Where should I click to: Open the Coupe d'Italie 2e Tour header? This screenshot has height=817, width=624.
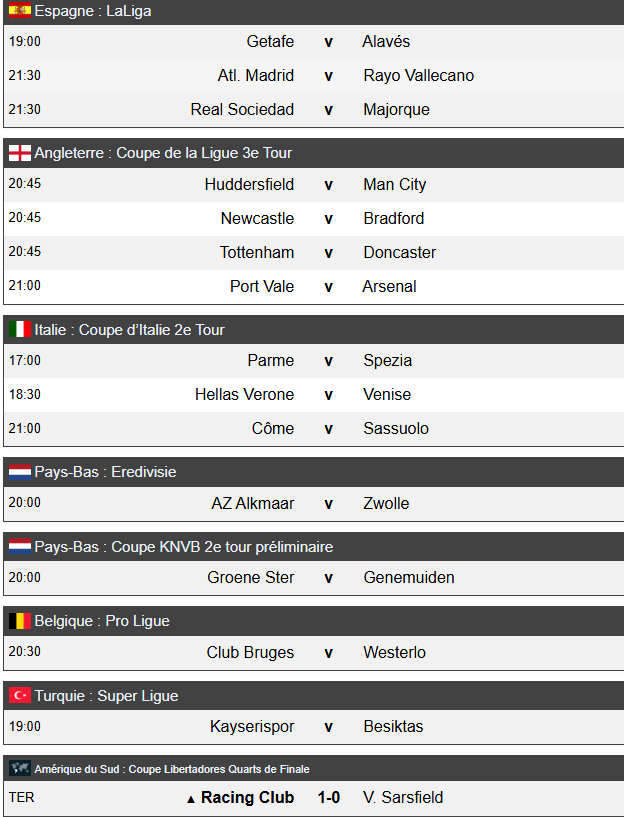[130, 330]
